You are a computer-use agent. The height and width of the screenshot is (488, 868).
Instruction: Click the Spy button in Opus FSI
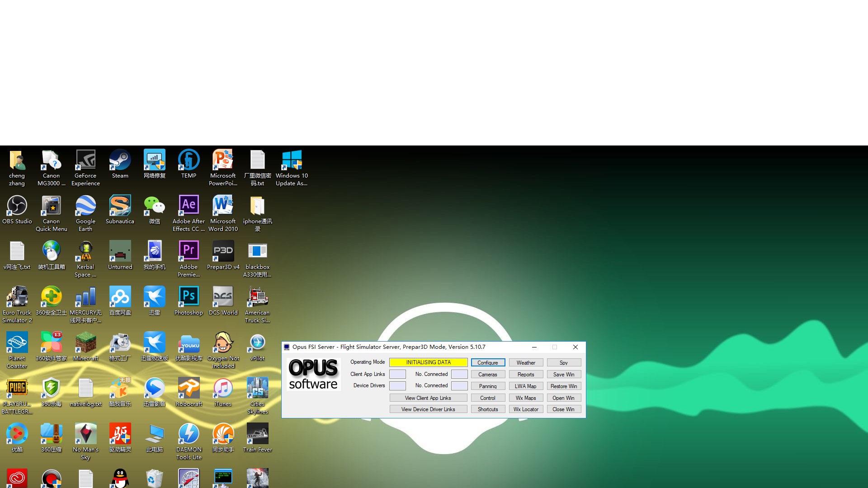(x=563, y=362)
